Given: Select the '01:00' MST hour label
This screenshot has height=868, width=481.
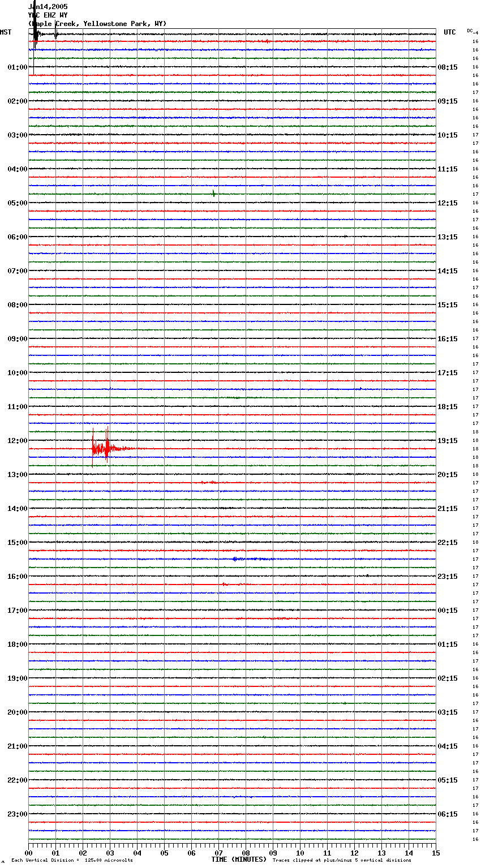Looking at the screenshot, I should [18, 67].
